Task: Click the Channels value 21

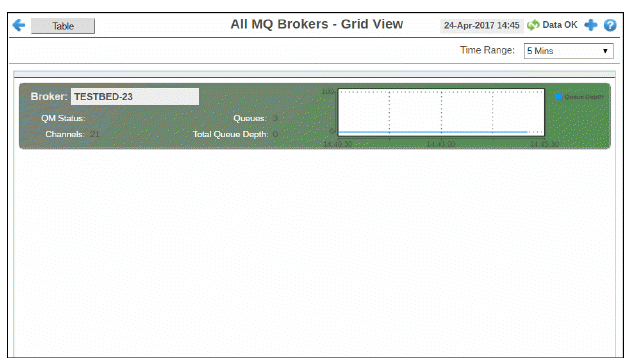Action: 94,134
